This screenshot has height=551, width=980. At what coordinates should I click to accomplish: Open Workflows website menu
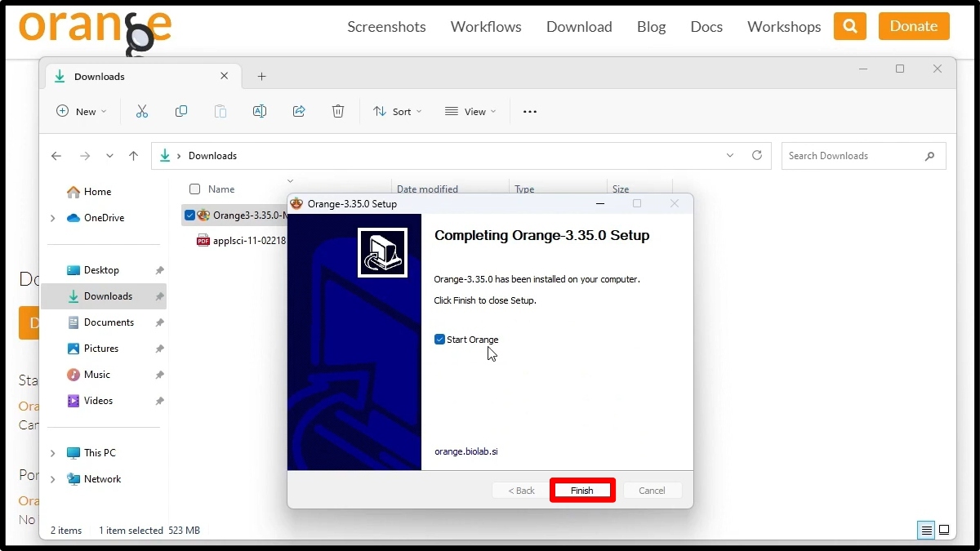486,26
